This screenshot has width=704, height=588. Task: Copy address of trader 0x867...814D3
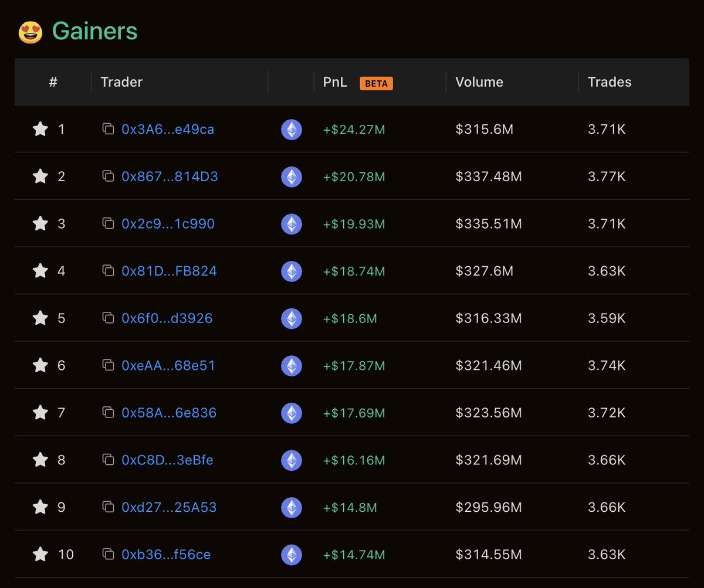[109, 176]
